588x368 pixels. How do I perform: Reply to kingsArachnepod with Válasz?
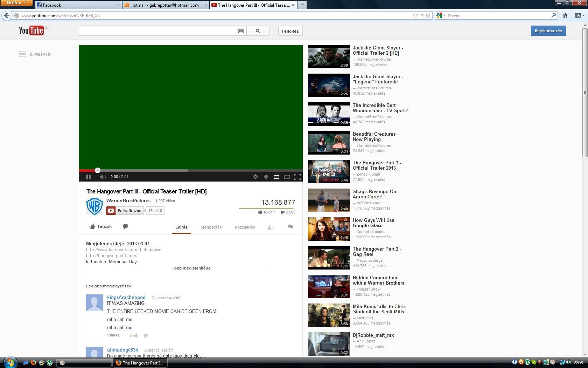113,335
